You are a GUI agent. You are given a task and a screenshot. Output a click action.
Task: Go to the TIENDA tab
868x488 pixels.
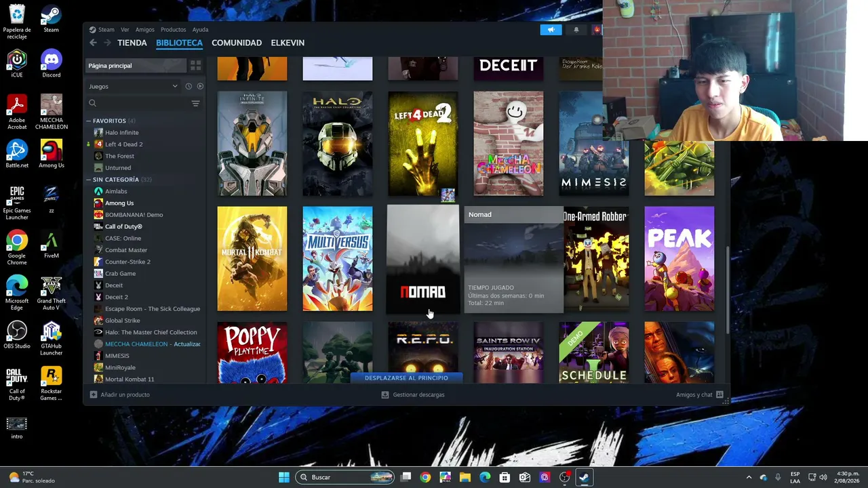tap(132, 43)
